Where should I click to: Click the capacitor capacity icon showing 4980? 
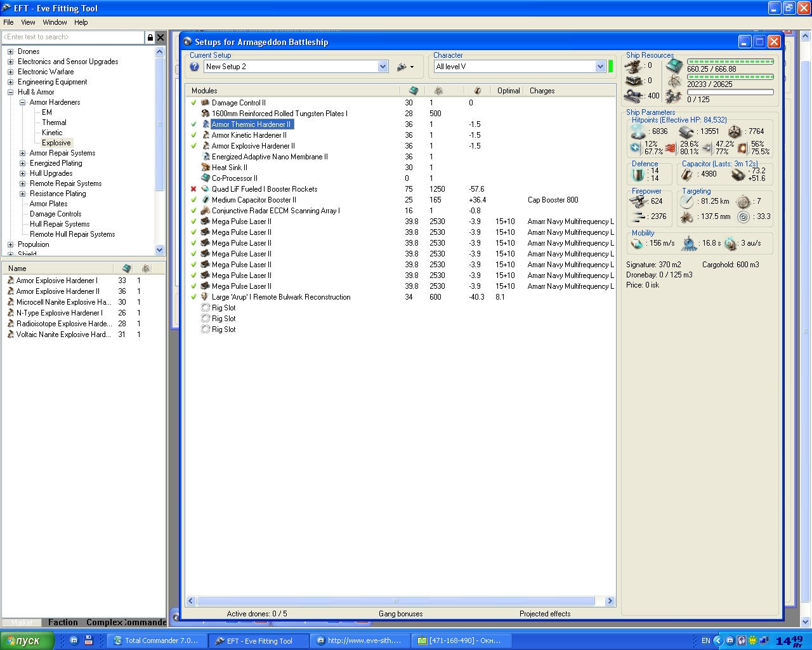(x=686, y=175)
